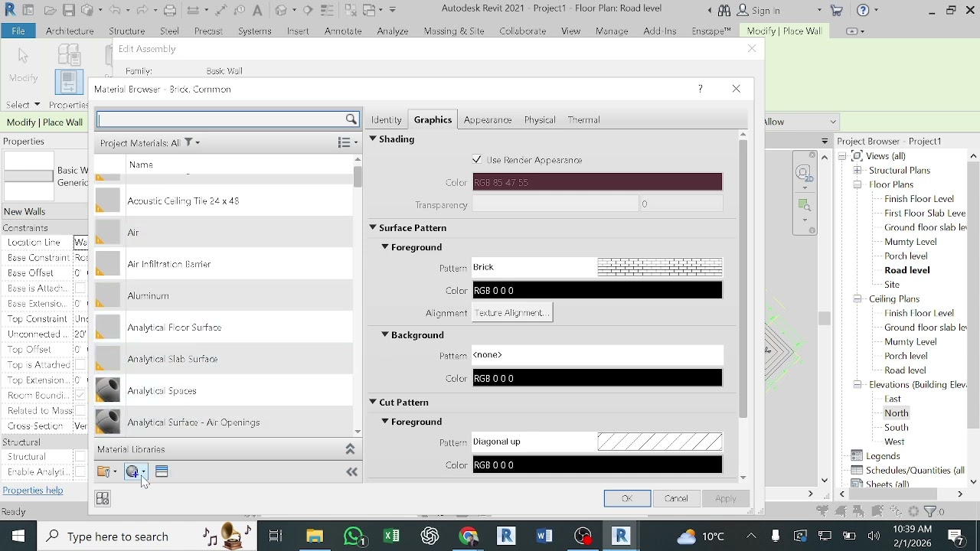Click the OK button in Material Browser

tap(627, 499)
